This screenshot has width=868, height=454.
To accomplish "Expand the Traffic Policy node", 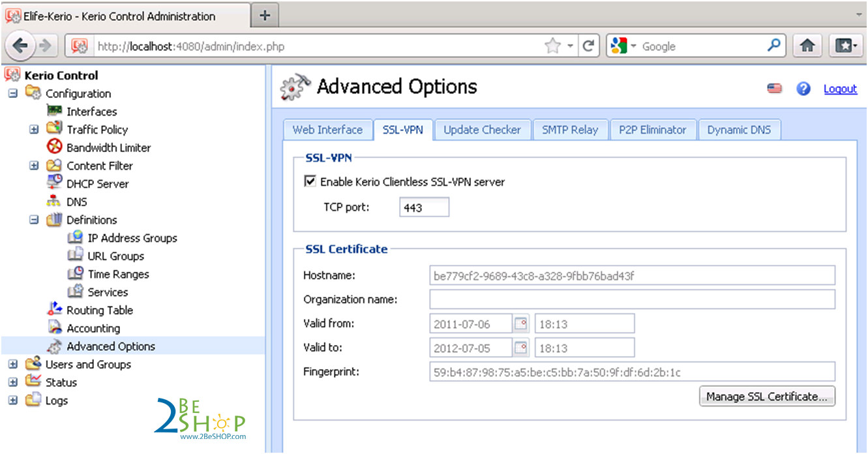I will click(x=34, y=129).
